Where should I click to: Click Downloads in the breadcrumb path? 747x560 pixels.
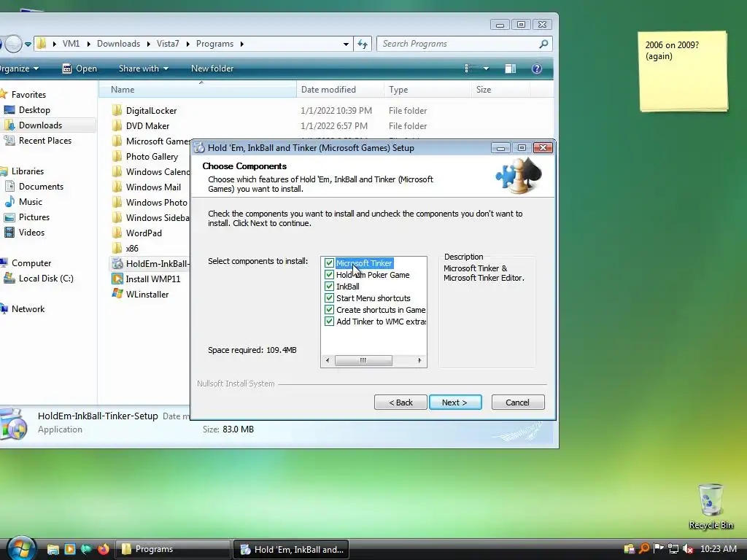tap(119, 44)
